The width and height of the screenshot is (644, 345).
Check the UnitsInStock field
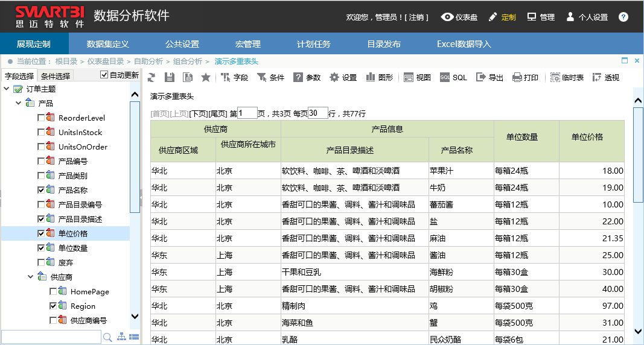coord(40,133)
